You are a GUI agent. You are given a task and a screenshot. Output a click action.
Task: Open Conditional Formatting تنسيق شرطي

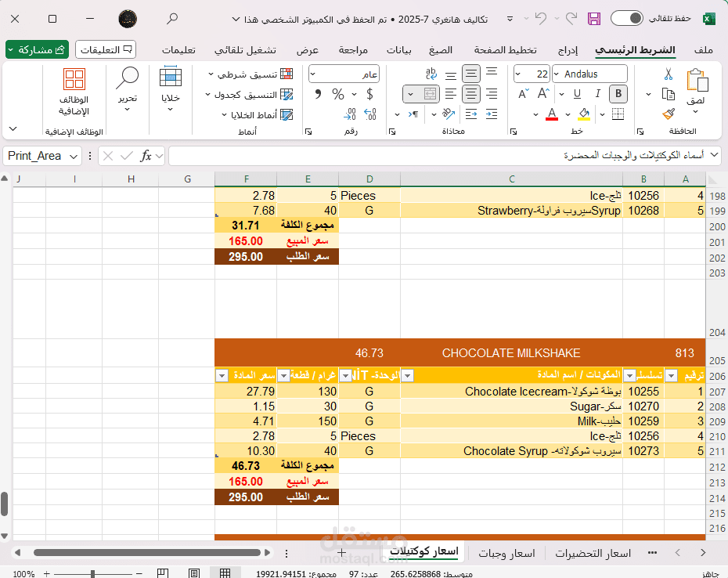(250, 74)
